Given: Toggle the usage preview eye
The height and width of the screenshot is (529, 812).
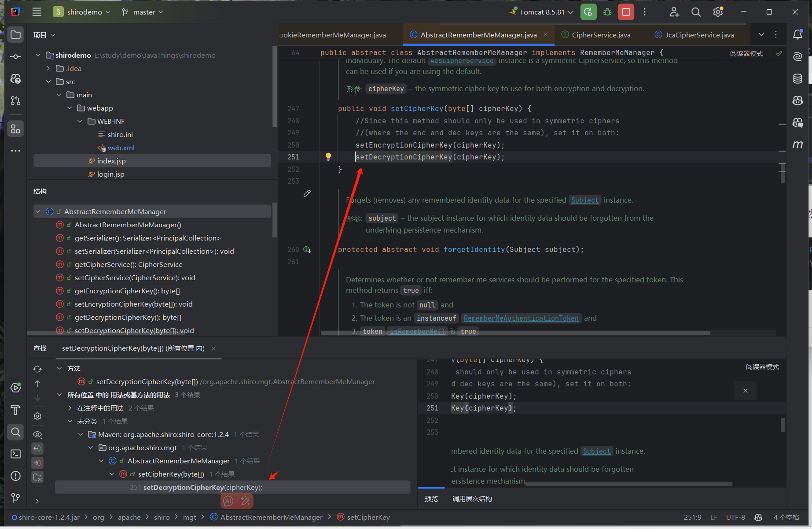Looking at the screenshot, I should [37, 434].
